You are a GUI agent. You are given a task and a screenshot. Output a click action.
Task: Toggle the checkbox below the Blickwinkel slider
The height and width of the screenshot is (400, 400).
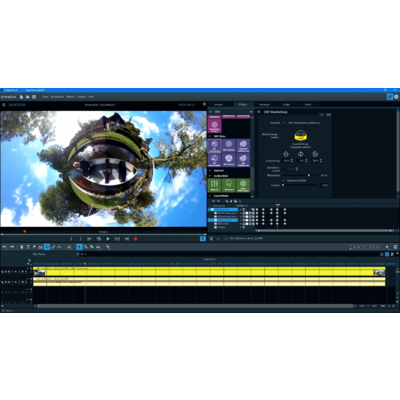coord(284,180)
